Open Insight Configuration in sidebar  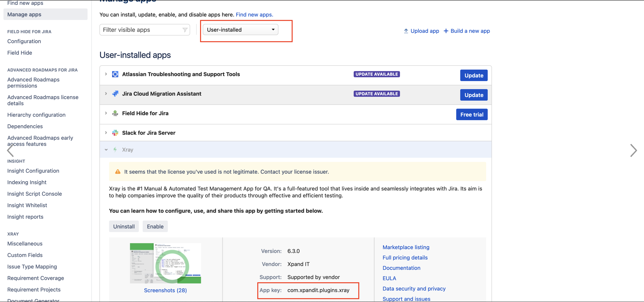[33, 171]
